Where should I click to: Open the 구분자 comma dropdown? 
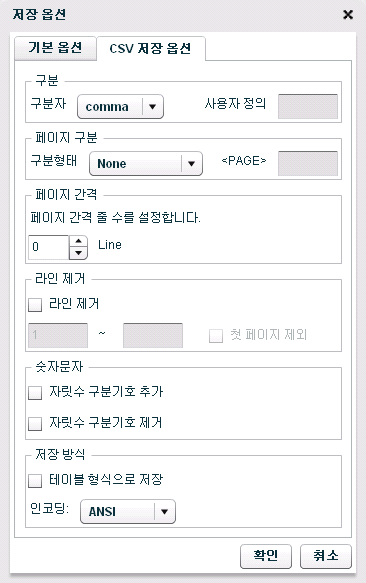[120, 107]
